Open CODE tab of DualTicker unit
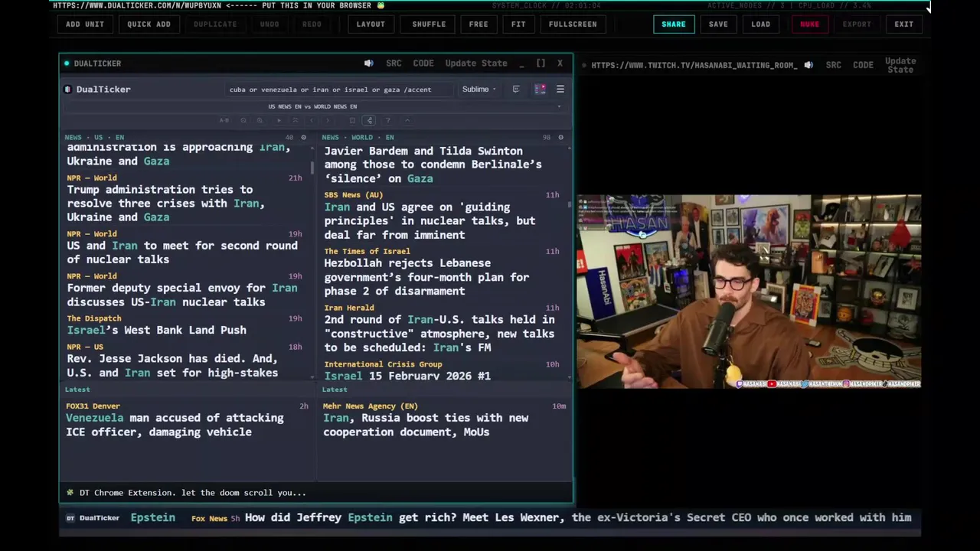The width and height of the screenshot is (980, 551). point(423,64)
